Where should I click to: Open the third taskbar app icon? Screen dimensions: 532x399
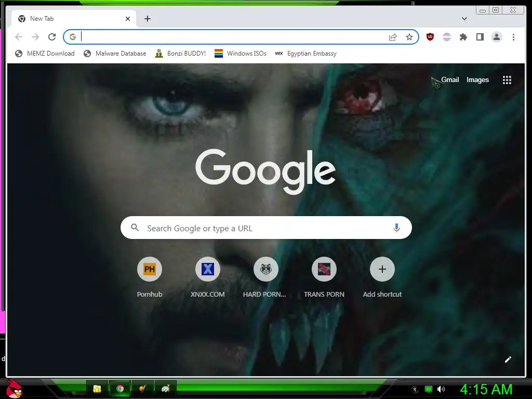142,389
